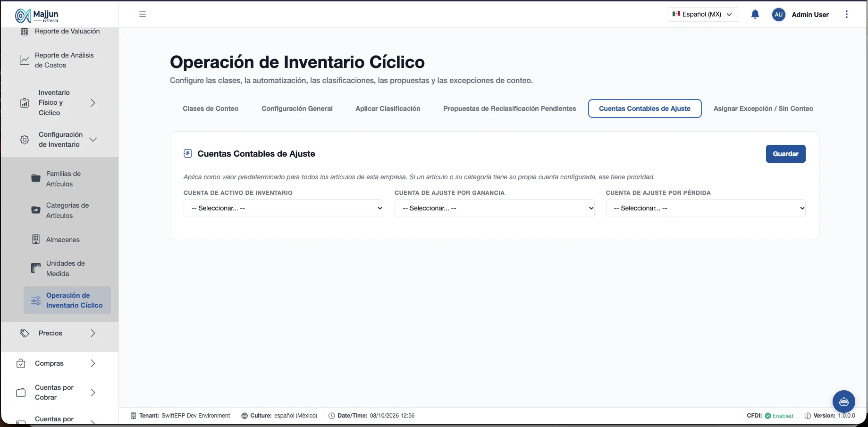
Task: Open the Español (MX) language dropdown
Action: (703, 14)
